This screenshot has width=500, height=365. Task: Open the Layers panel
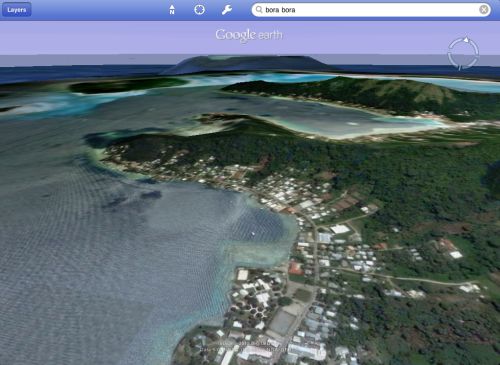coord(17,10)
